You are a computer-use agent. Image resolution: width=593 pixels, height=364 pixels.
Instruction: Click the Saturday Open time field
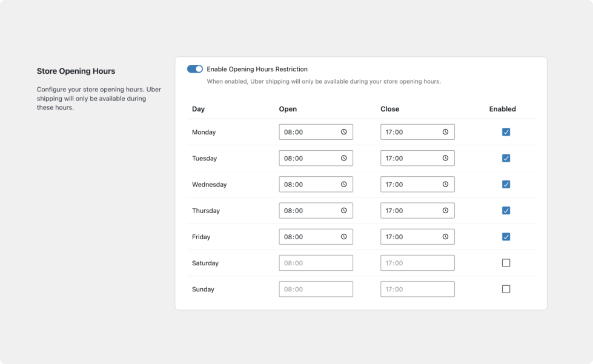click(316, 263)
